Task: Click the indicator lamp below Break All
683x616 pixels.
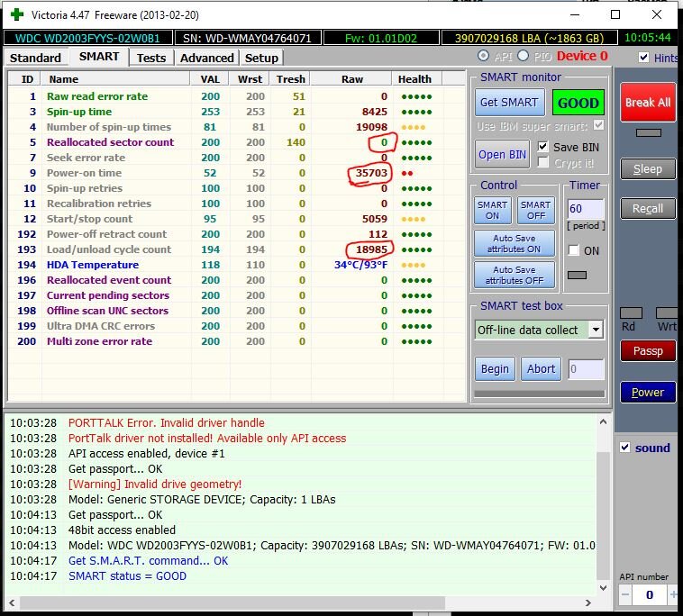Action: coord(649,132)
